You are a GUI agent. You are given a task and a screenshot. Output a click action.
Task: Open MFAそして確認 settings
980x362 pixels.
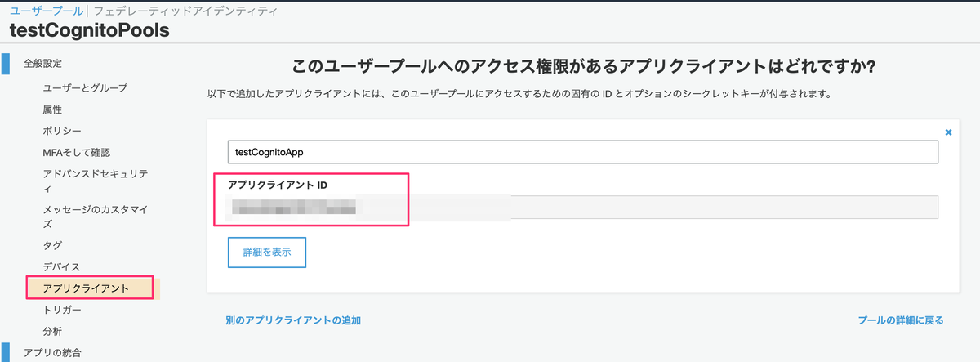(76, 152)
